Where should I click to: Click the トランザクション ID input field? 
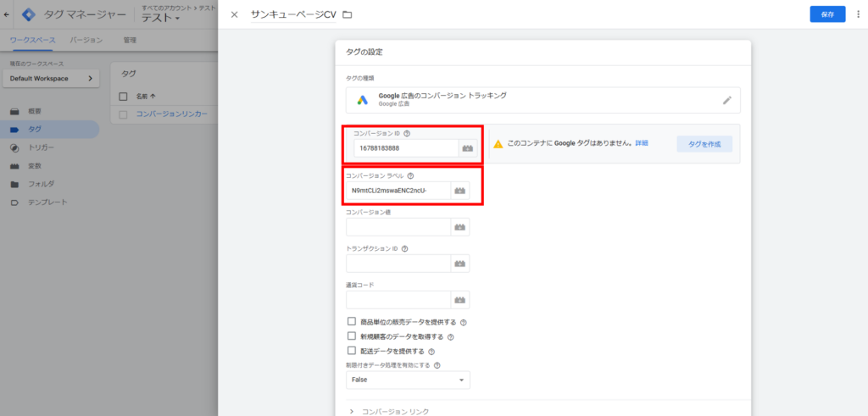(x=398, y=263)
